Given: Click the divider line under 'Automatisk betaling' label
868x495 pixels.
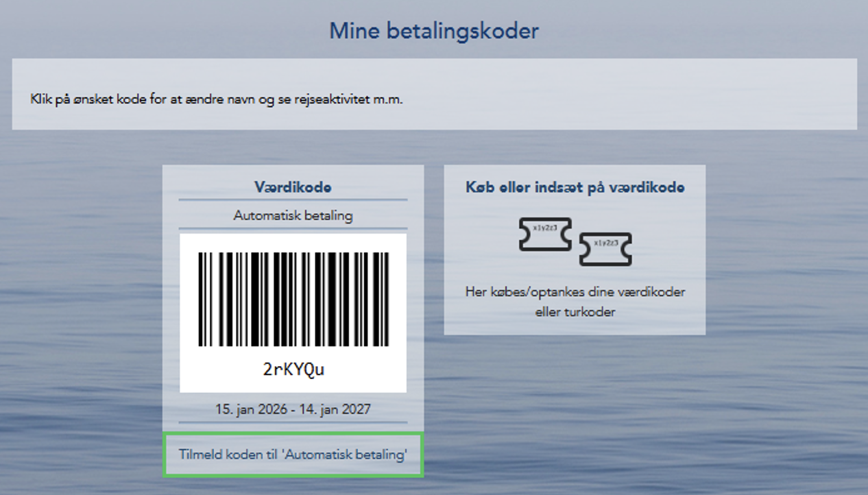Looking at the screenshot, I should point(293,228).
